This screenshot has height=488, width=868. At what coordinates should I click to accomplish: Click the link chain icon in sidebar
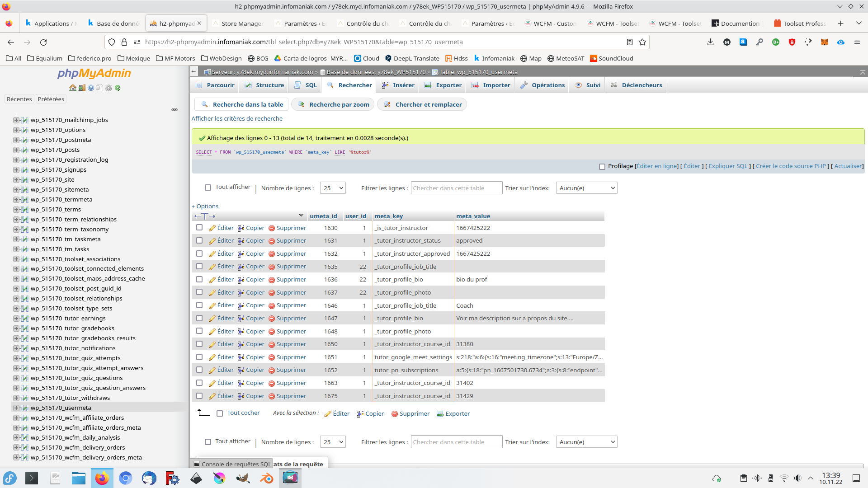click(x=175, y=110)
